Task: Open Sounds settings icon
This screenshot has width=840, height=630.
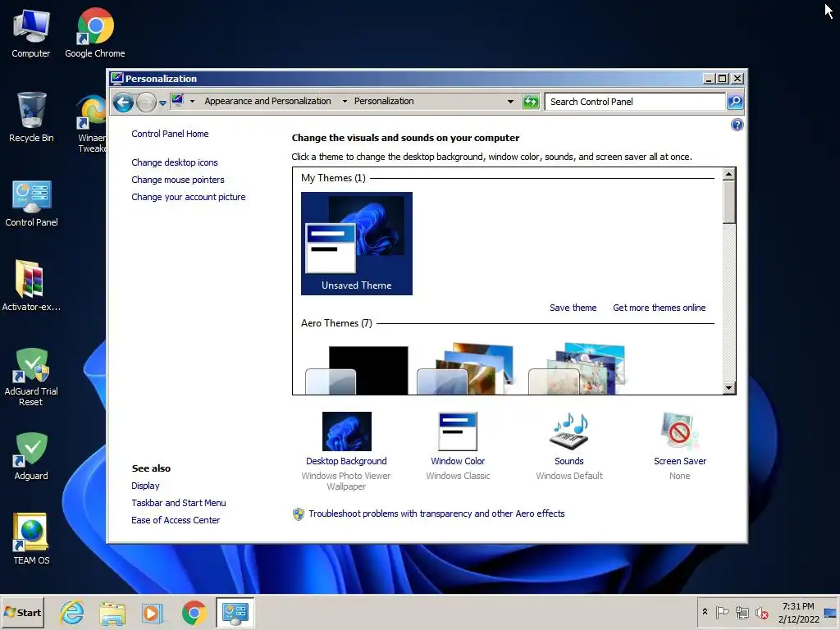Action: click(x=569, y=431)
